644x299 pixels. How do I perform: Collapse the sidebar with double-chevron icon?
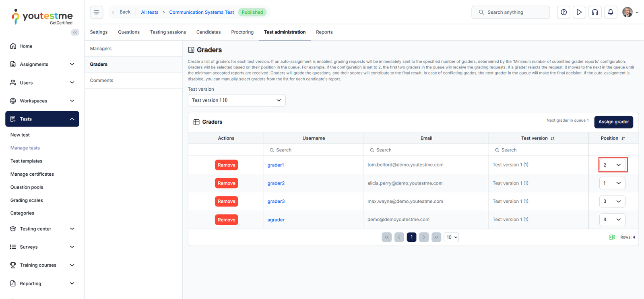point(75,32)
